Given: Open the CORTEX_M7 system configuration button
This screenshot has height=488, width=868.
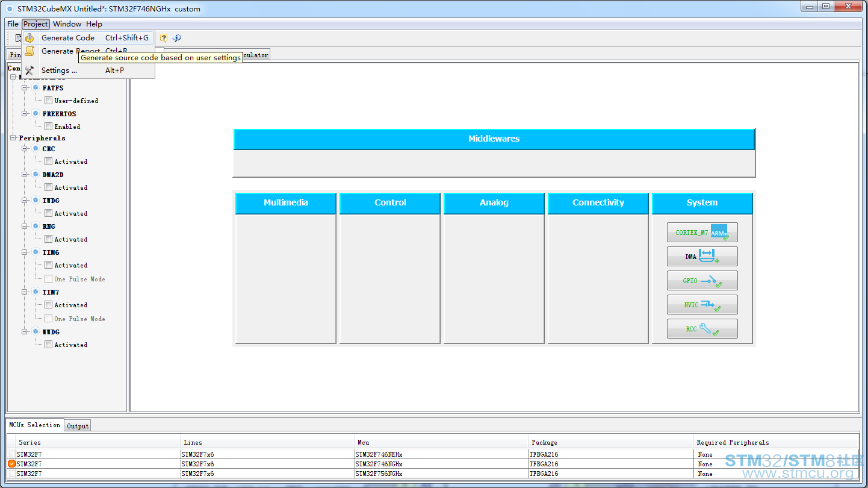Looking at the screenshot, I should tap(702, 233).
